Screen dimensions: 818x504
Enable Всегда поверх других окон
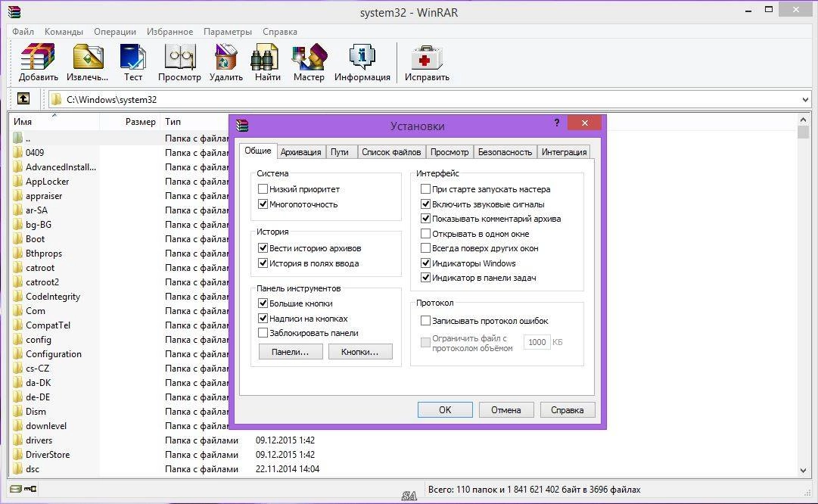point(426,248)
